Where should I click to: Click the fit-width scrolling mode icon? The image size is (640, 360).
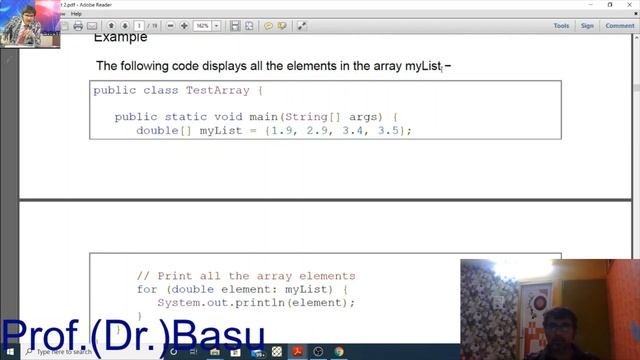[x=235, y=26]
